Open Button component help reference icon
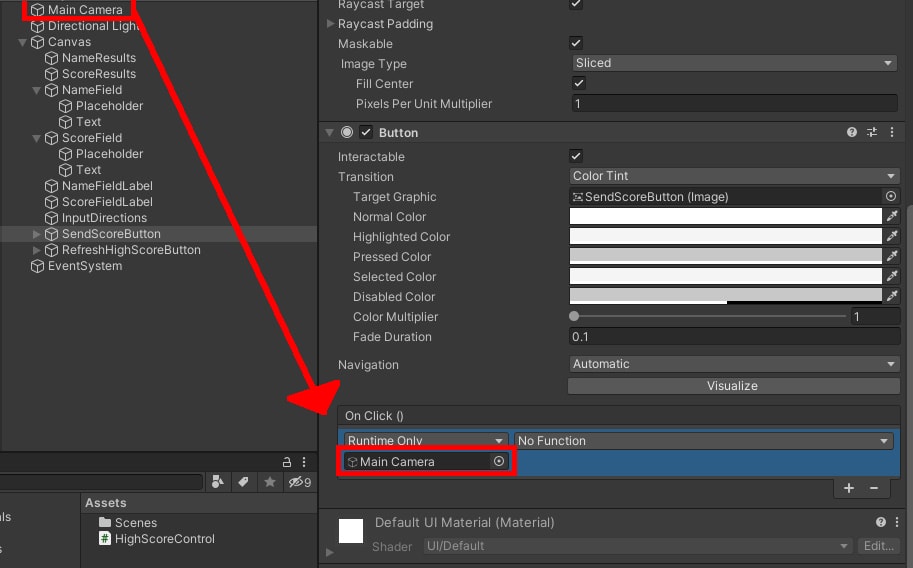Screen dimensions: 913x568 click(x=852, y=132)
